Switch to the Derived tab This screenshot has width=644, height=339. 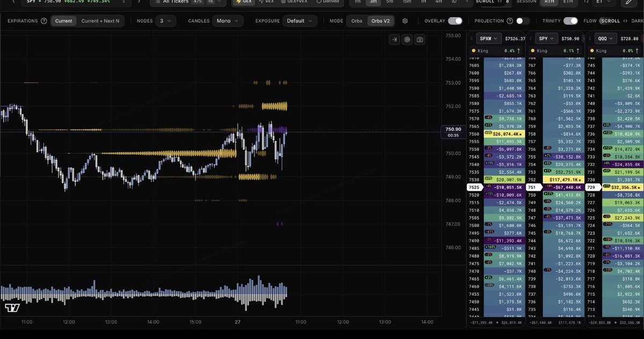[x=328, y=2]
